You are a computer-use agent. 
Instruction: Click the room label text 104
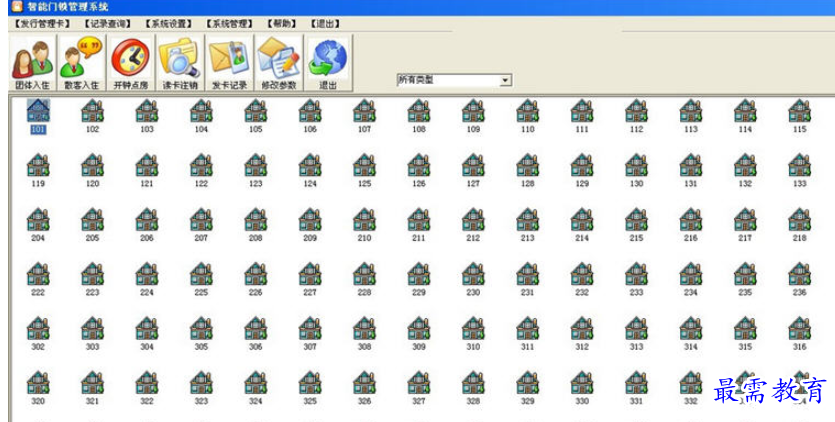(x=201, y=129)
